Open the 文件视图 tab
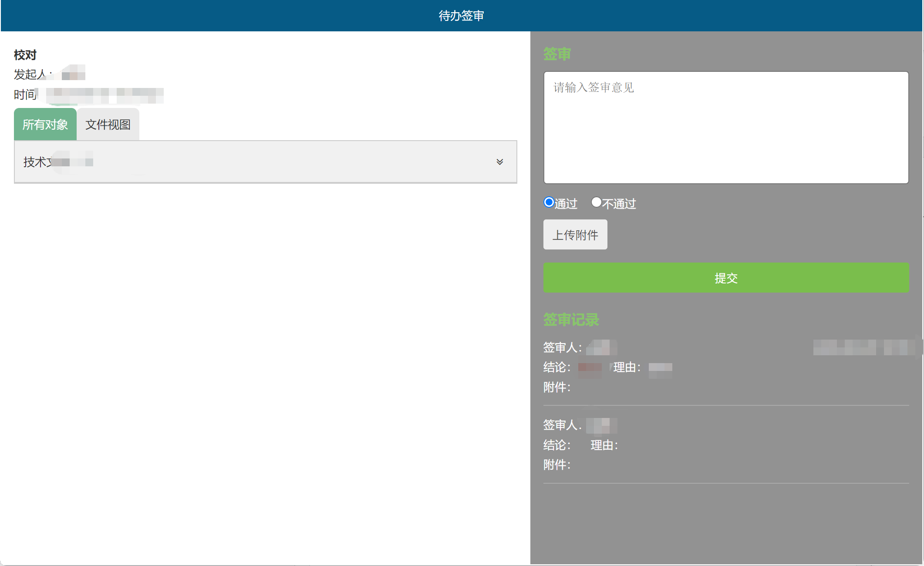The height and width of the screenshot is (566, 924). (x=108, y=125)
